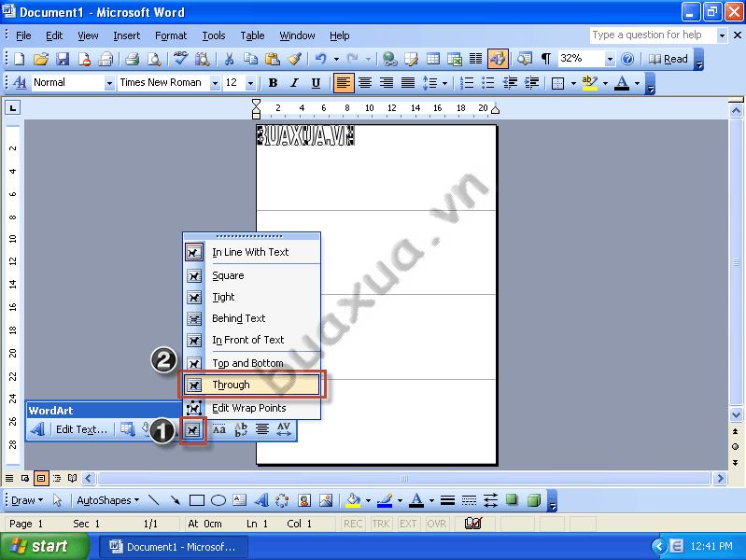Click the vertical scrollbar down arrow
The height and width of the screenshot is (560, 746).
point(736,415)
